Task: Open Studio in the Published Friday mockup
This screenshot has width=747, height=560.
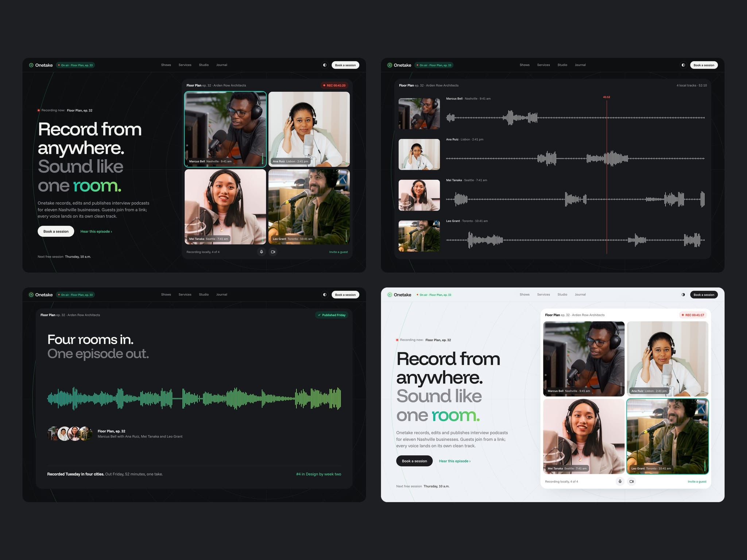Action: tap(204, 295)
